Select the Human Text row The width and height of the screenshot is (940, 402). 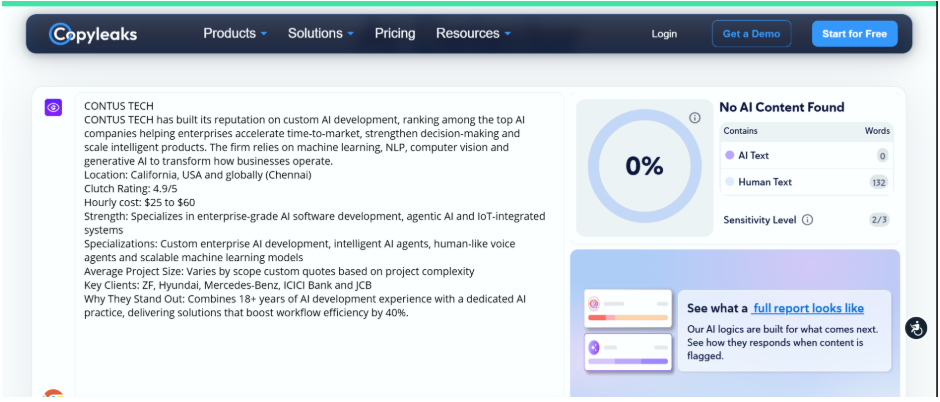pos(806,182)
